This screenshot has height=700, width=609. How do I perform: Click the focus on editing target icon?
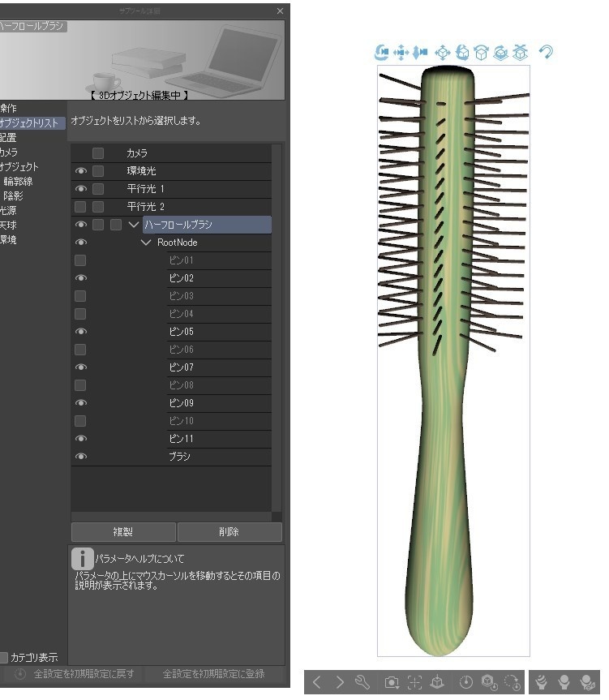414,682
